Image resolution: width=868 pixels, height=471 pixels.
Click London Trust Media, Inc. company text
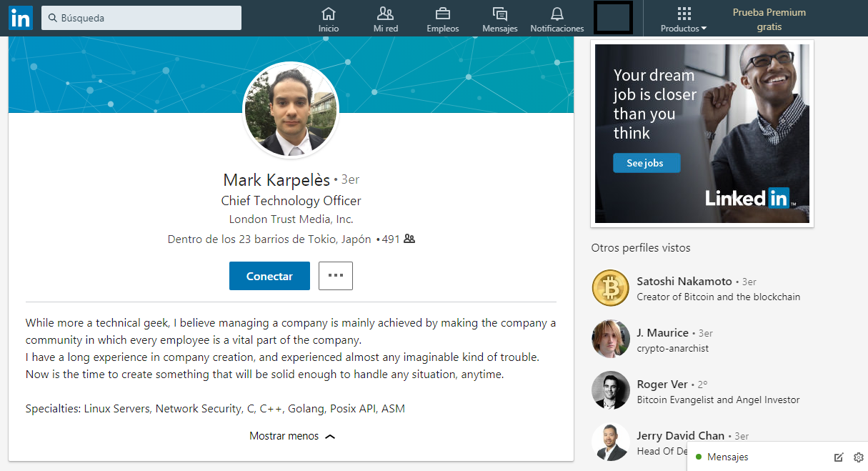(x=291, y=219)
